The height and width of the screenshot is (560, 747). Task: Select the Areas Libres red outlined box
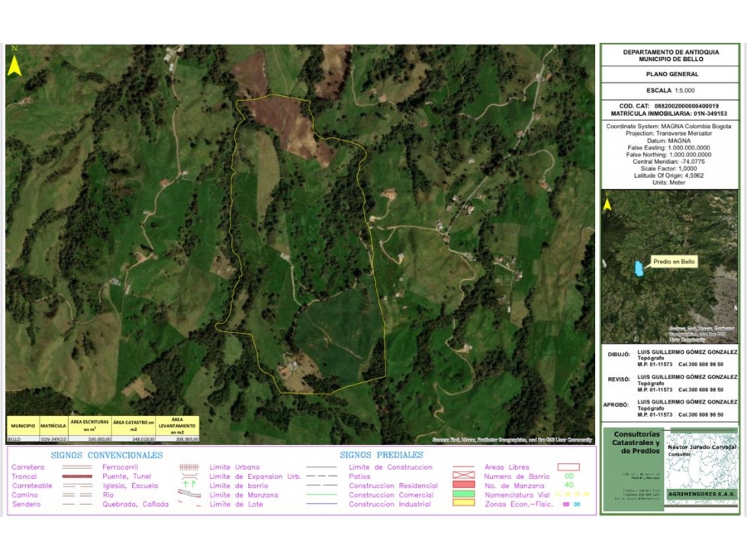click(x=568, y=467)
